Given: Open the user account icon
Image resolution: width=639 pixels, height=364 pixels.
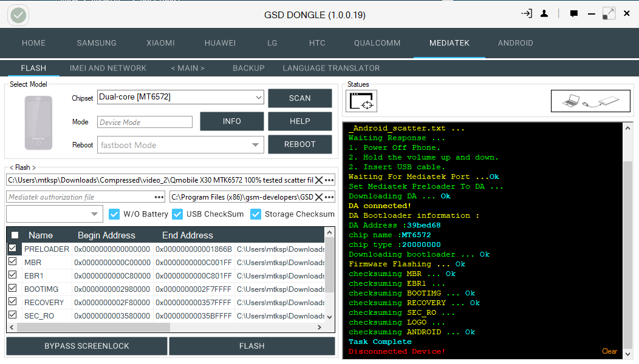Looking at the screenshot, I should [x=544, y=13].
